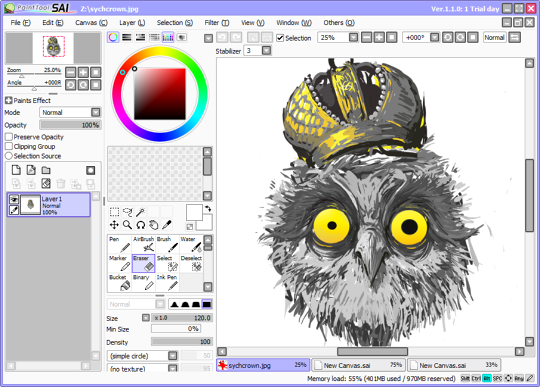This screenshot has height=387, width=540.
Task: Select the Brush tool
Action: [x=167, y=244]
